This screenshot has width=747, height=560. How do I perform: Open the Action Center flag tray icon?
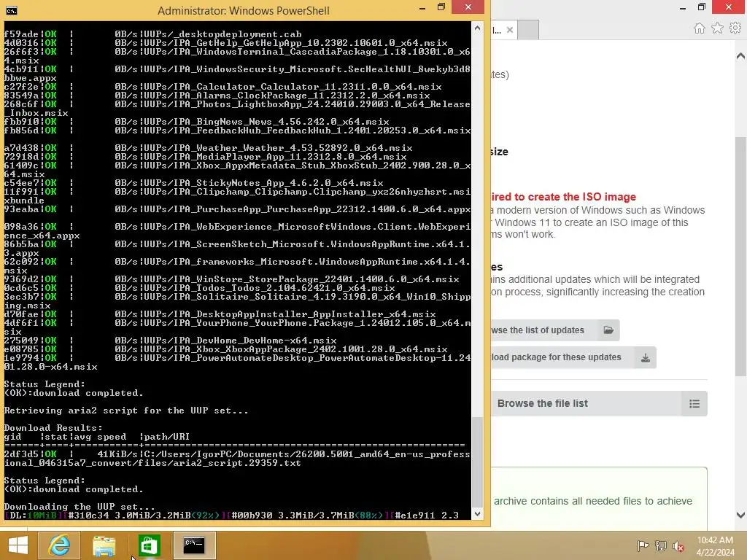pyautogui.click(x=643, y=545)
